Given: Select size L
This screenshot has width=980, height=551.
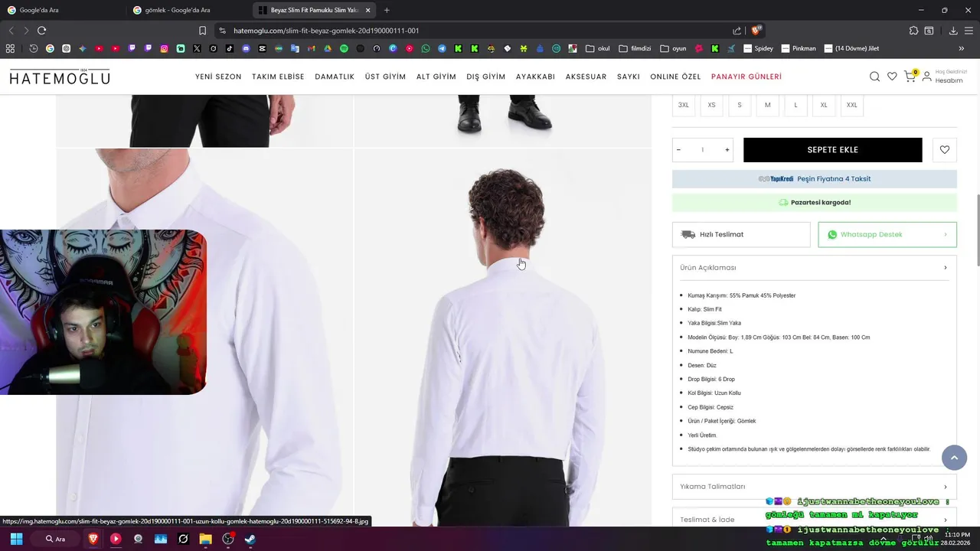Looking at the screenshot, I should (x=795, y=105).
